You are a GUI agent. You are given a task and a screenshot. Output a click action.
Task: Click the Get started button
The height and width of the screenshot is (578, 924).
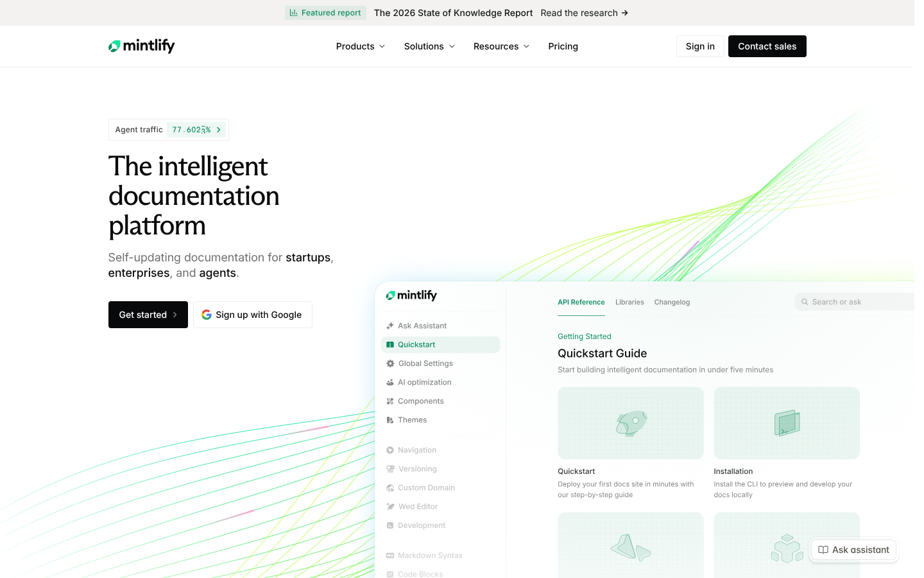148,315
